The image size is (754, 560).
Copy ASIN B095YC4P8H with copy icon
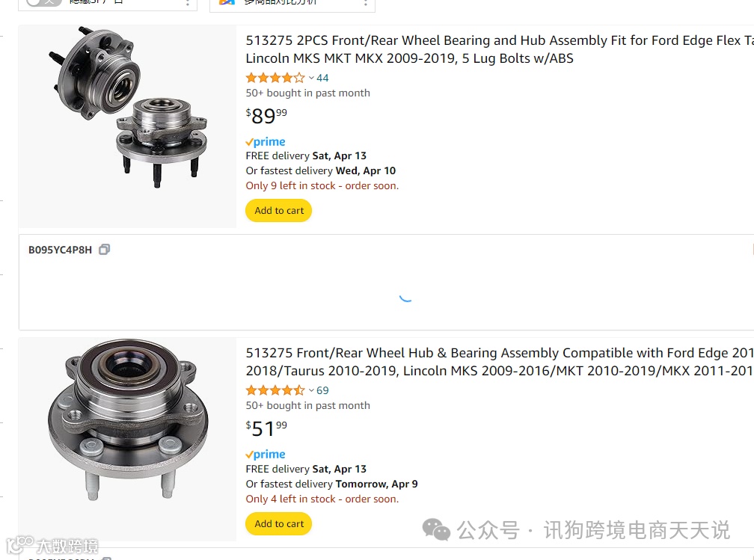pyautogui.click(x=105, y=250)
